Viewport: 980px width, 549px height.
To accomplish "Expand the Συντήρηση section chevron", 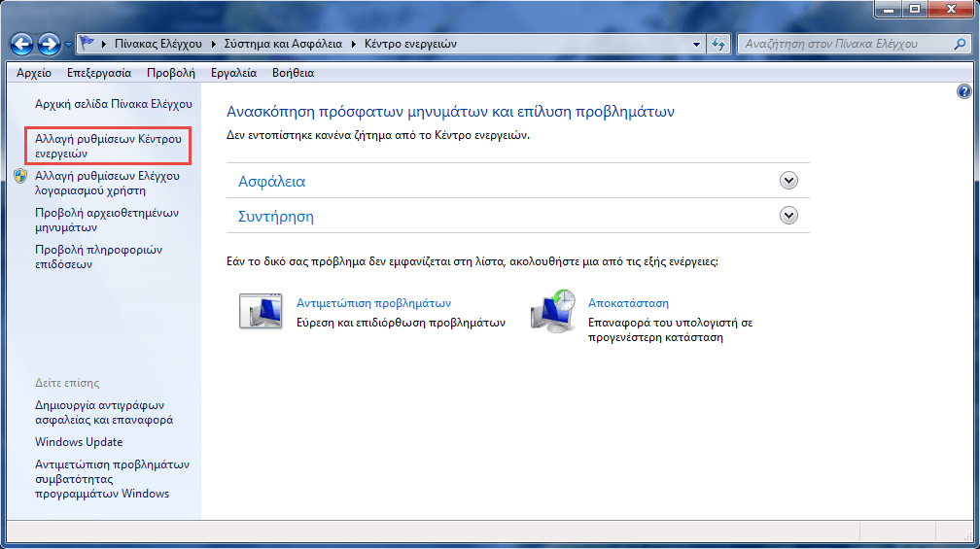I will coord(788,216).
